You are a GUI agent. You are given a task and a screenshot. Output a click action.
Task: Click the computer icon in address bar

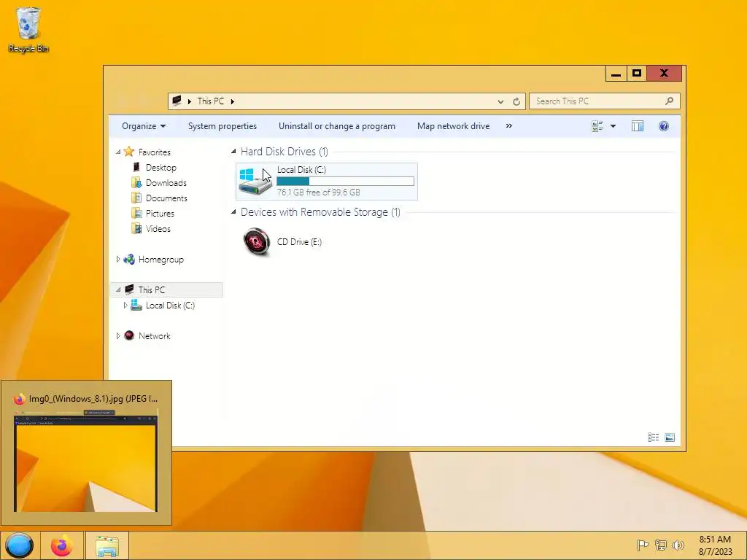177,101
